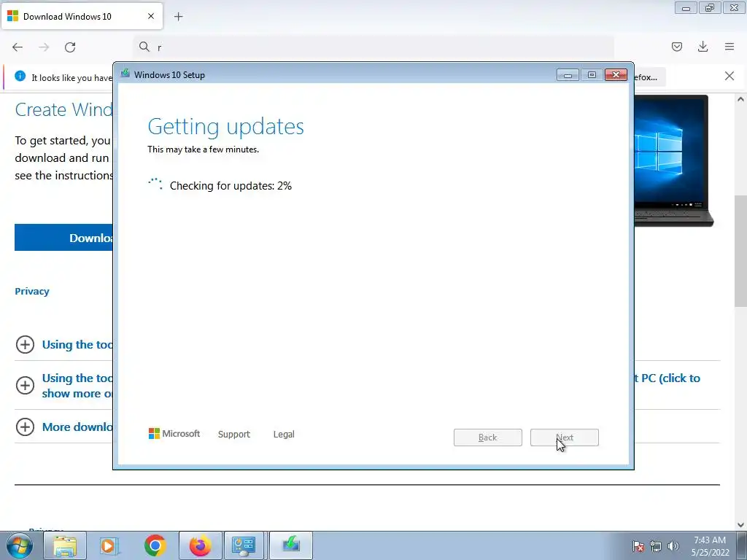Open the Privacy link on webpage
The height and width of the screenshot is (560, 747).
32,292
